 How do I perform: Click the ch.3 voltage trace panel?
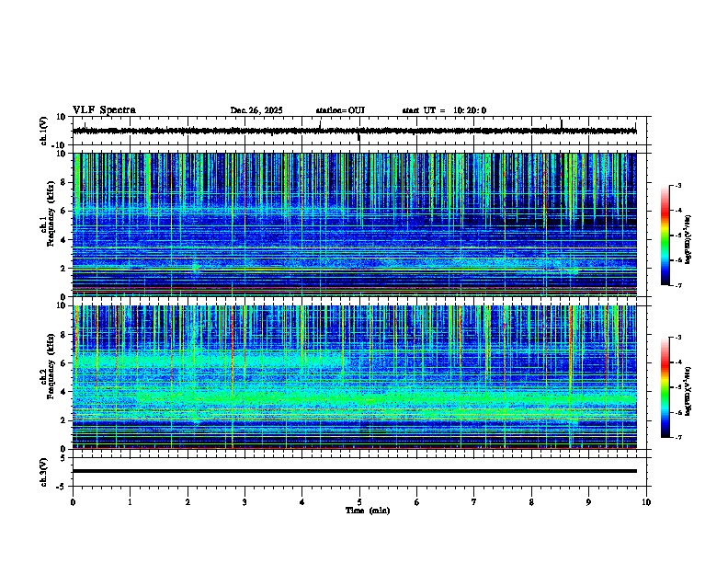(359, 472)
